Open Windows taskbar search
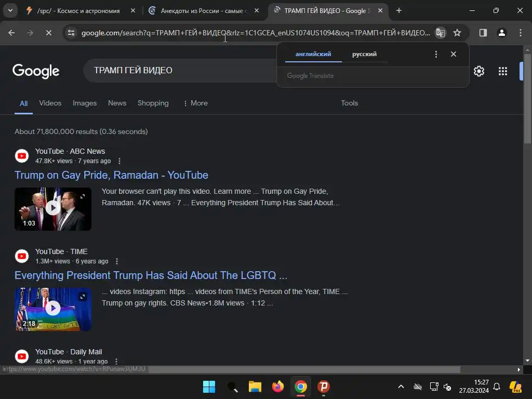 232,387
